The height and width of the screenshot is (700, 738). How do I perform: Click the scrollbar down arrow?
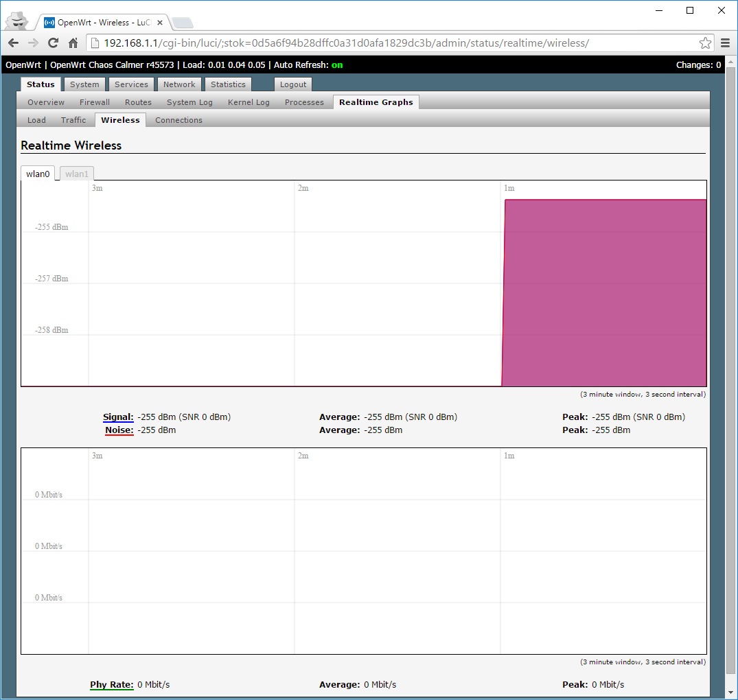point(730,692)
